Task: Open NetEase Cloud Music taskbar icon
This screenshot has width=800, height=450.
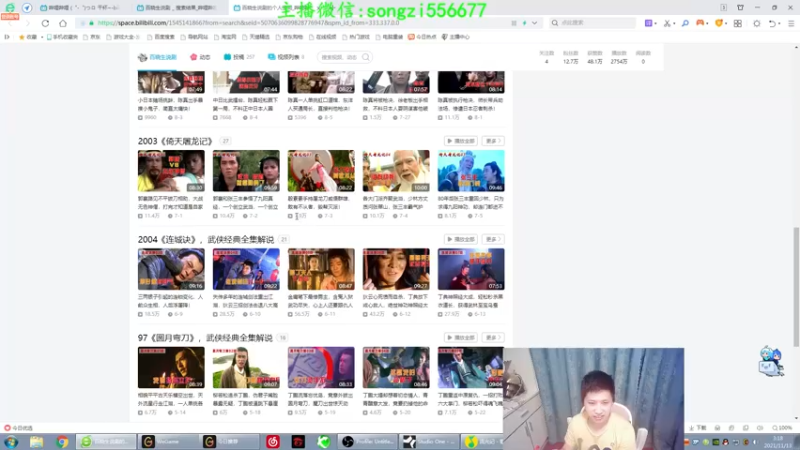Action: (273, 441)
